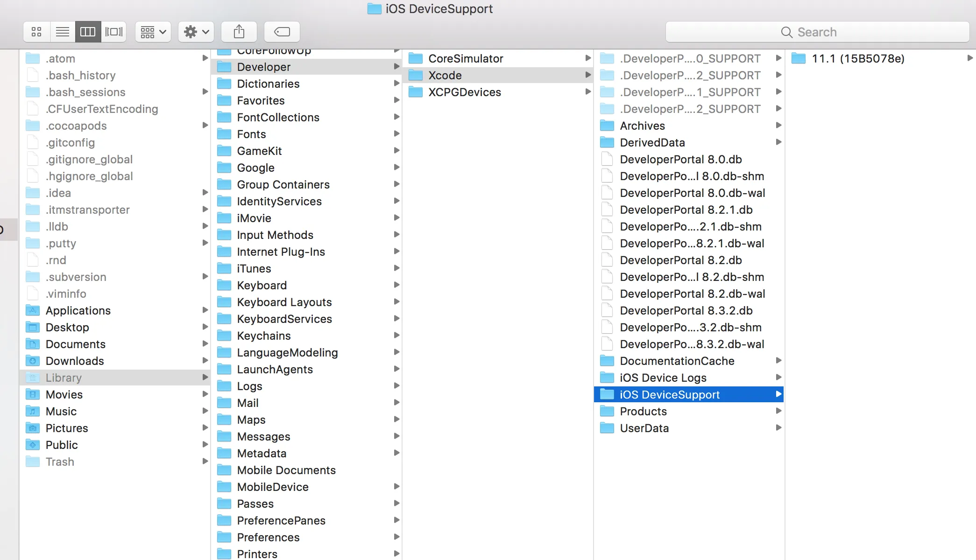Select the Applications folder icon
Viewport: 976px width, 560px height.
click(33, 310)
